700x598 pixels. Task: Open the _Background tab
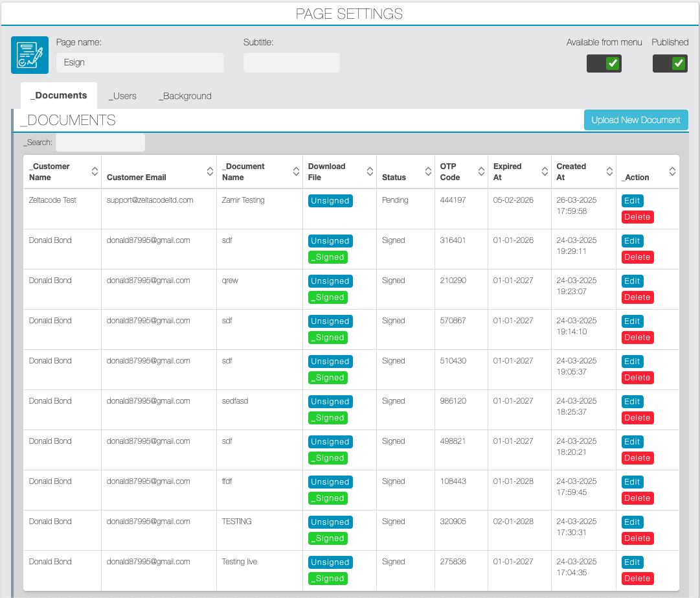click(x=185, y=96)
